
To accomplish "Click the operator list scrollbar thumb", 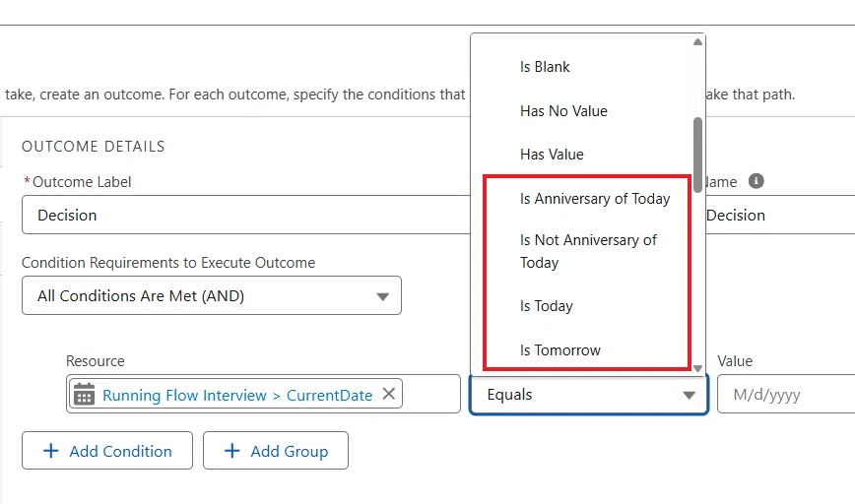I will pyautogui.click(x=697, y=155).
